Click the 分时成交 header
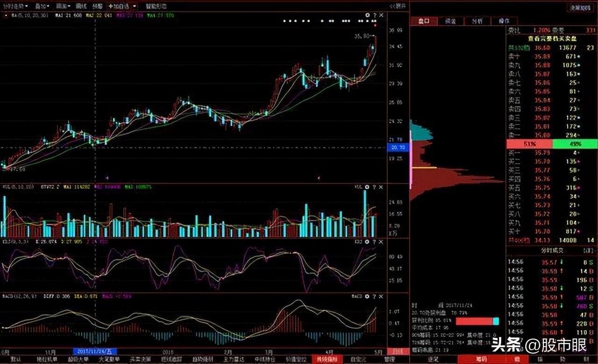Image resolution: width=598 pixels, height=364 pixels. click(552, 250)
